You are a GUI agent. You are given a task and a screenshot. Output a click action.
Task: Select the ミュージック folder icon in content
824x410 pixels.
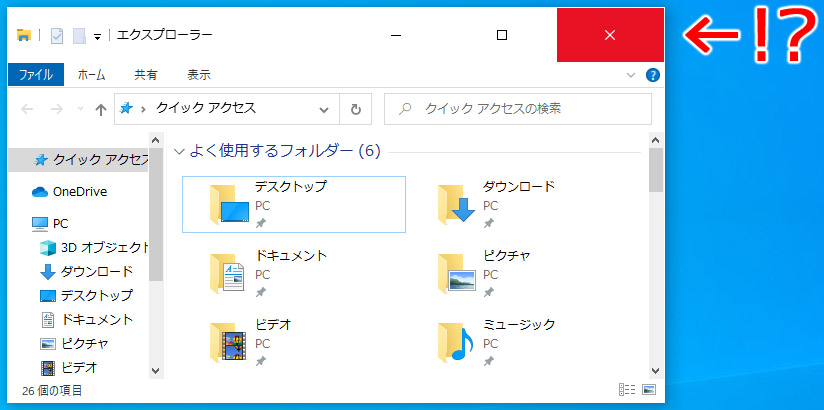456,342
